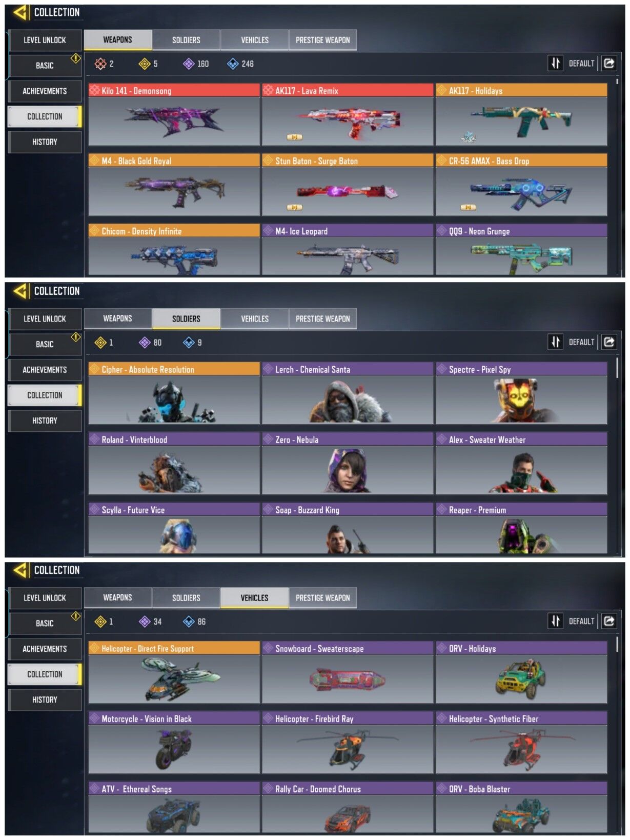Select Cipher - Absolute Resolution soldier card

[174, 394]
